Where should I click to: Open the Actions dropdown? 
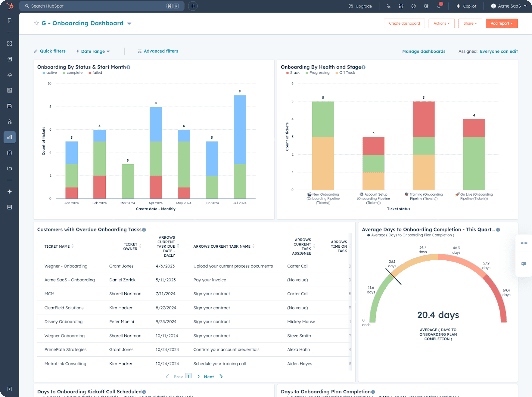point(442,23)
